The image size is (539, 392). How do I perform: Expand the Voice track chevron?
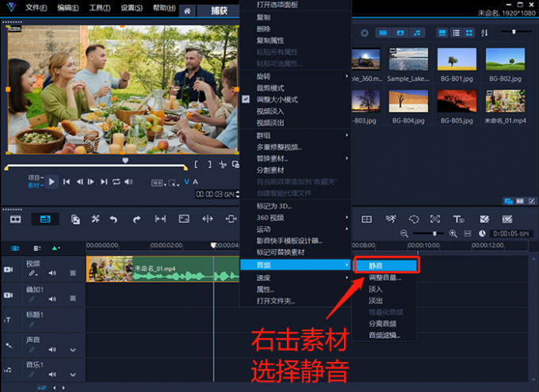[73, 350]
